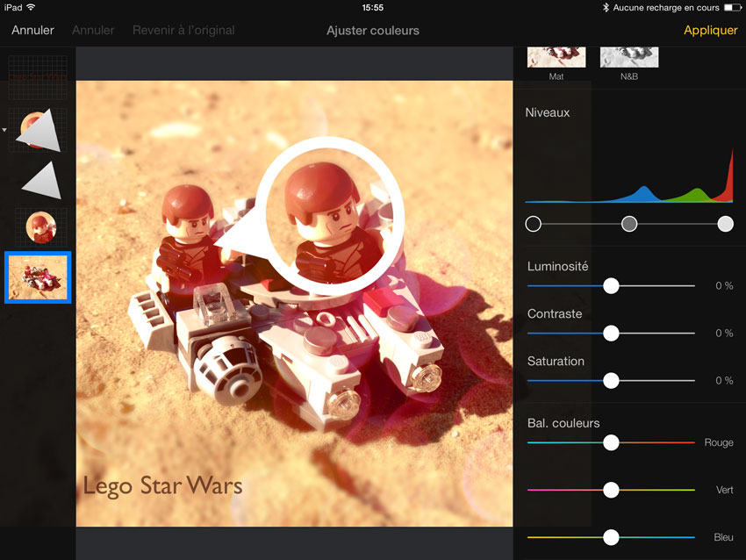
Task: Click the Vert color balance slider knob
Action: 611,490
